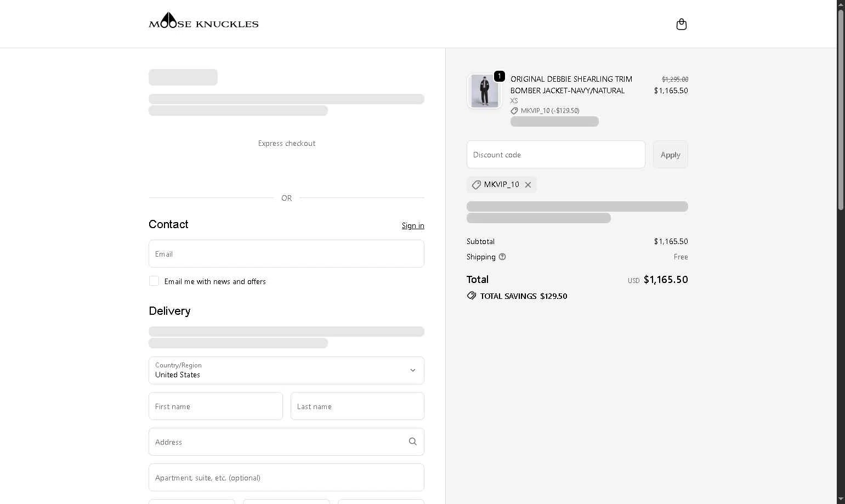Click the USD currency label
Image resolution: width=845 pixels, height=504 pixels.
click(x=634, y=281)
